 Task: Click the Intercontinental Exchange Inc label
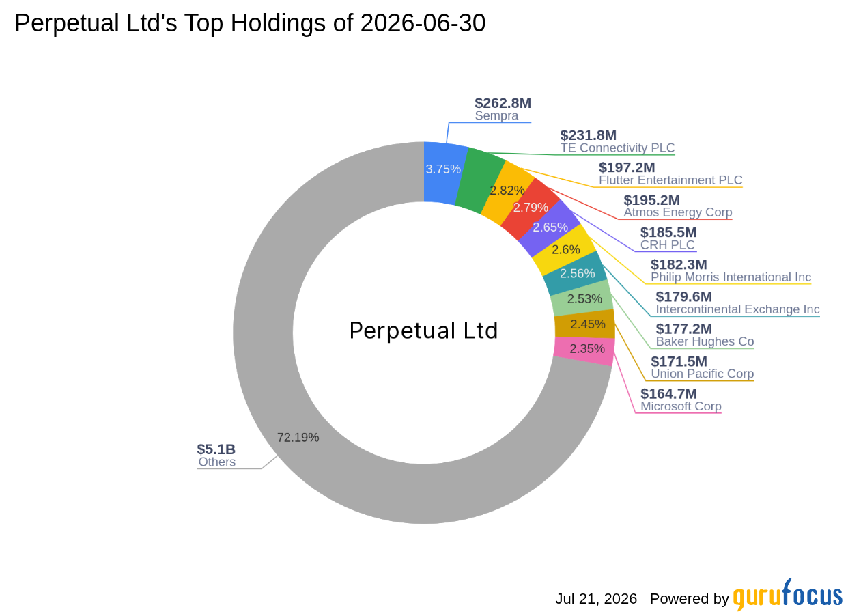737,309
